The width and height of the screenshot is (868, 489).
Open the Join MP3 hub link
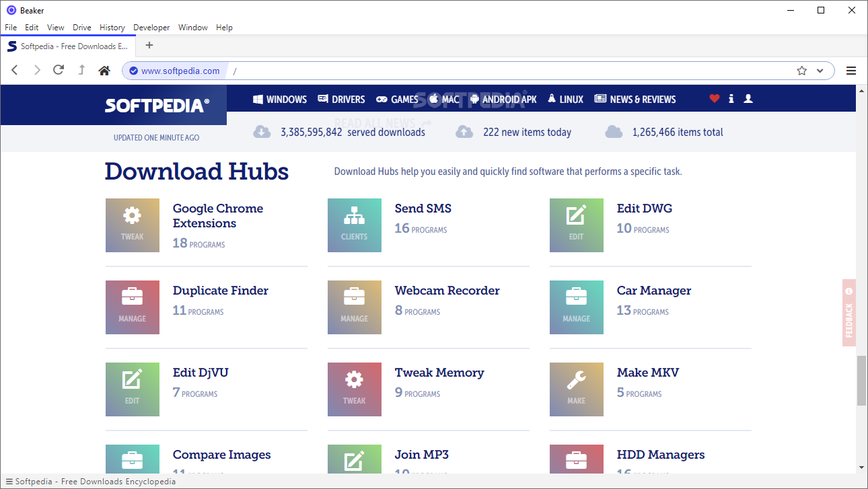pyautogui.click(x=422, y=455)
